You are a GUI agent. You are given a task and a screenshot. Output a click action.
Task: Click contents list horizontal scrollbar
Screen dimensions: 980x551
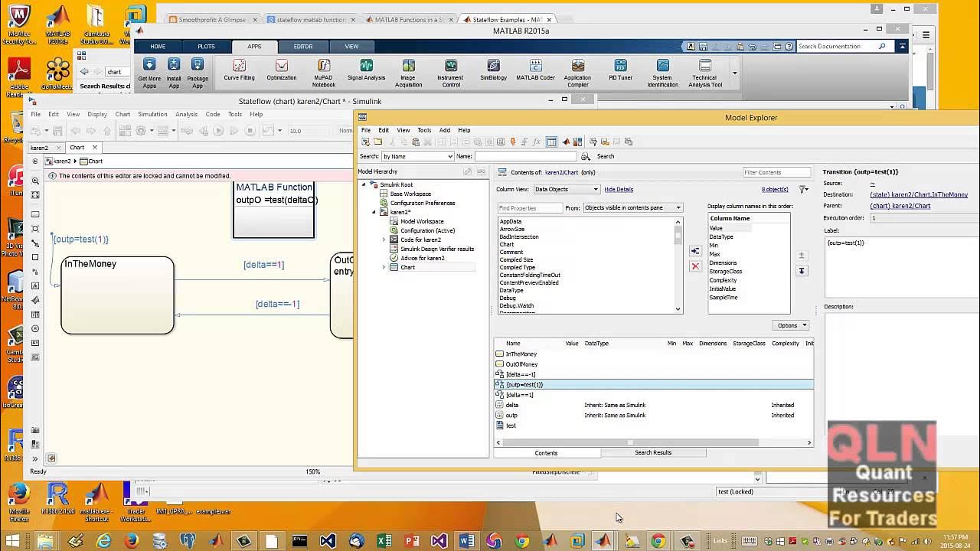coord(631,442)
